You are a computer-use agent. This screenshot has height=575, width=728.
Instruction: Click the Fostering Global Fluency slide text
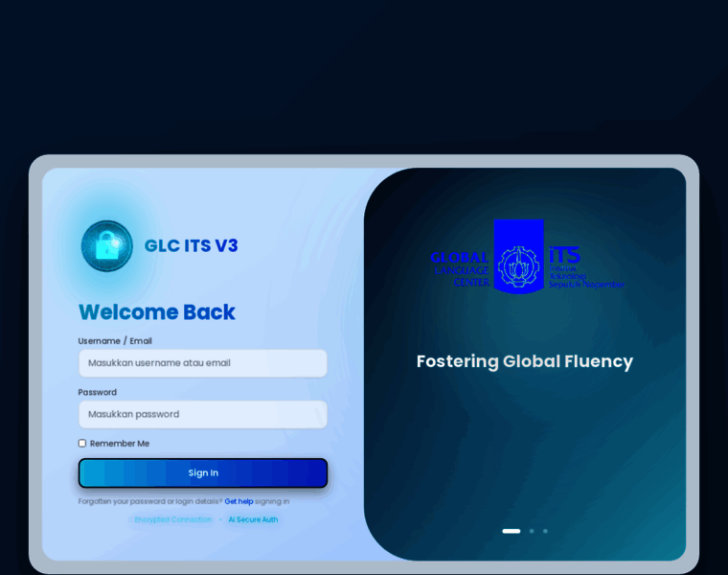tap(524, 361)
